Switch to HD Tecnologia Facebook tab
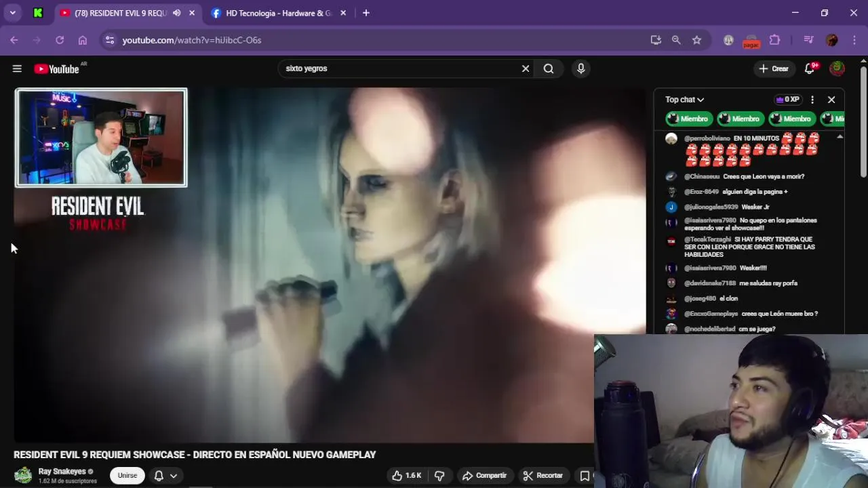 tap(279, 13)
